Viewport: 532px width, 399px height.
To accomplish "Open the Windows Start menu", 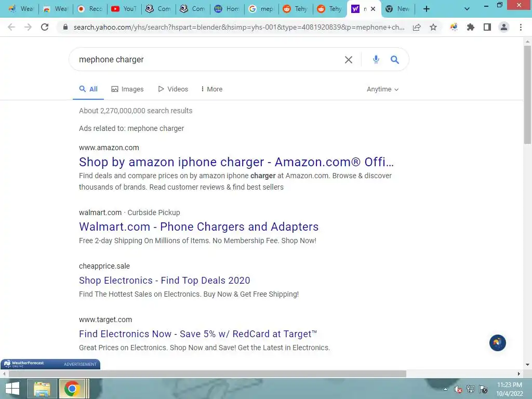I will [12, 389].
